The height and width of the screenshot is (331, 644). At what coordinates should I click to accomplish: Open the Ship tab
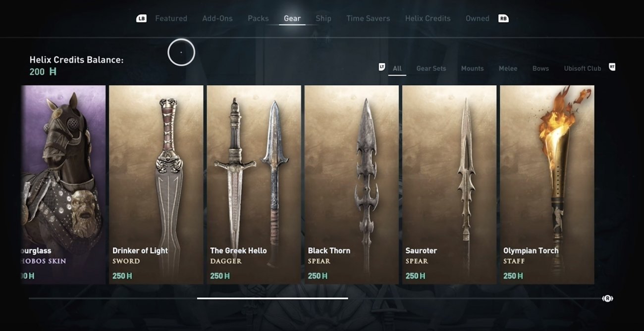point(323,18)
